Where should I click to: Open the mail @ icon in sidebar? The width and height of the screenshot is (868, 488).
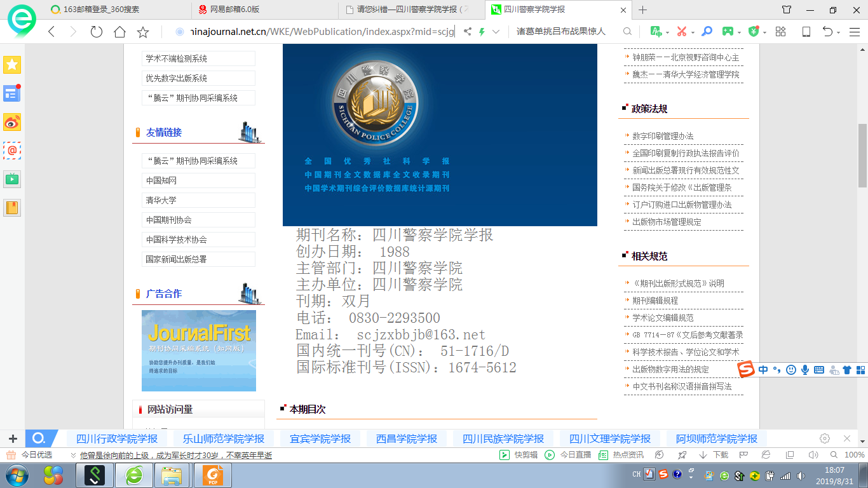[x=12, y=151]
